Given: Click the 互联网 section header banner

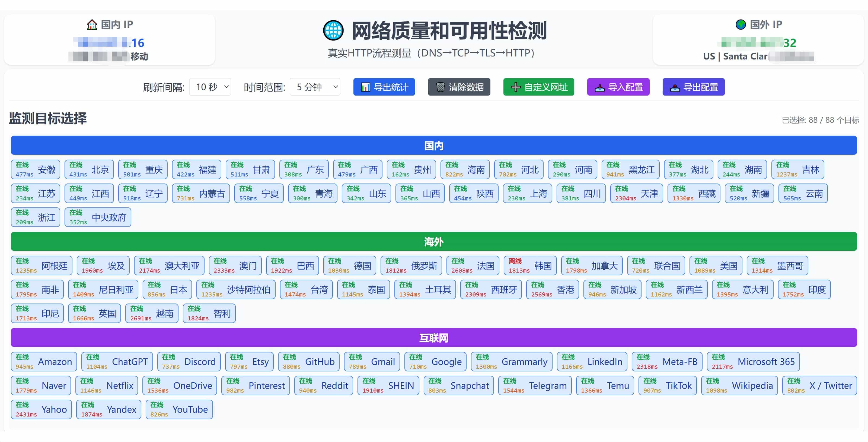Looking at the screenshot, I should click(434, 337).
